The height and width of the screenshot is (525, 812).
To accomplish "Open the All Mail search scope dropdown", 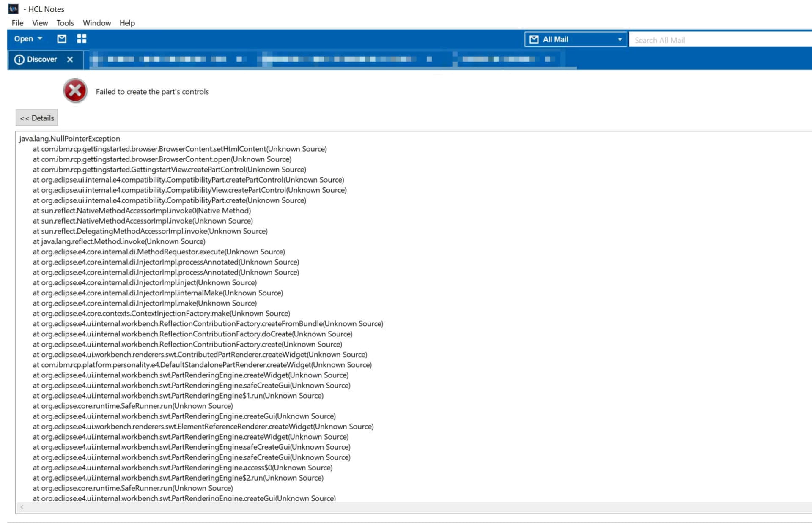I will pos(576,39).
